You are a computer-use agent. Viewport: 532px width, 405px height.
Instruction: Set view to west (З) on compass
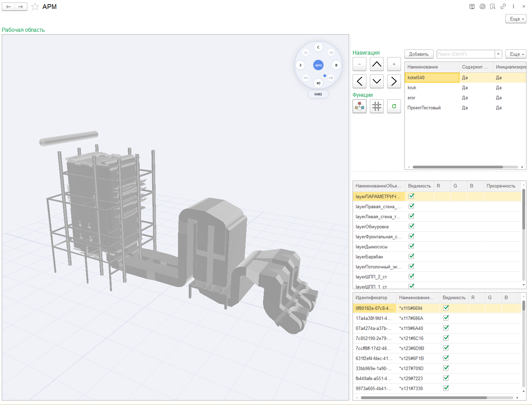[x=300, y=65]
